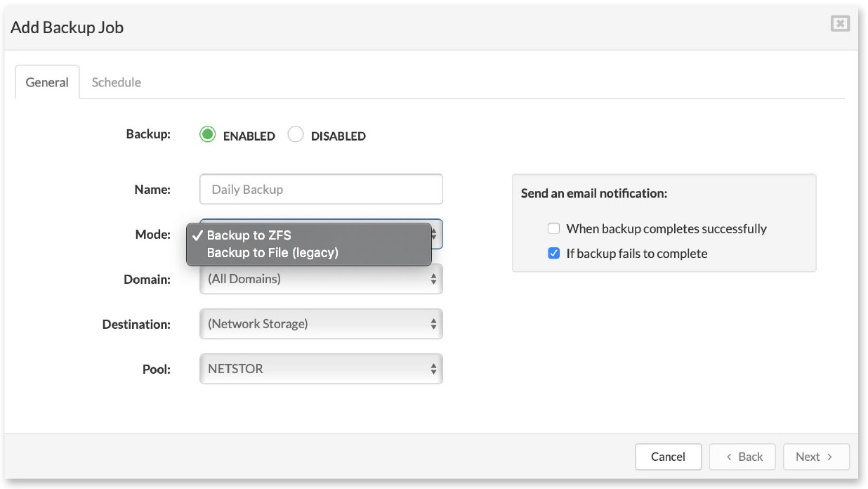
Task: Click the Name input field
Action: click(x=322, y=189)
